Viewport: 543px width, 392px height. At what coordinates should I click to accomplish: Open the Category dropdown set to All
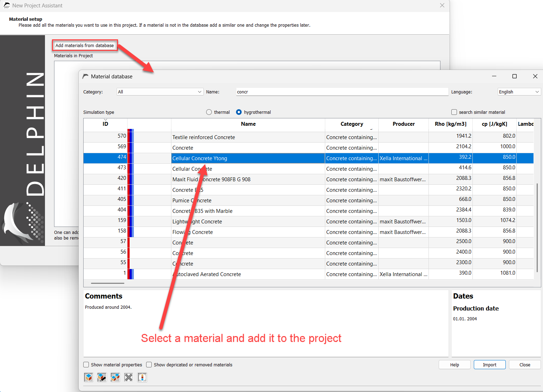coord(160,92)
